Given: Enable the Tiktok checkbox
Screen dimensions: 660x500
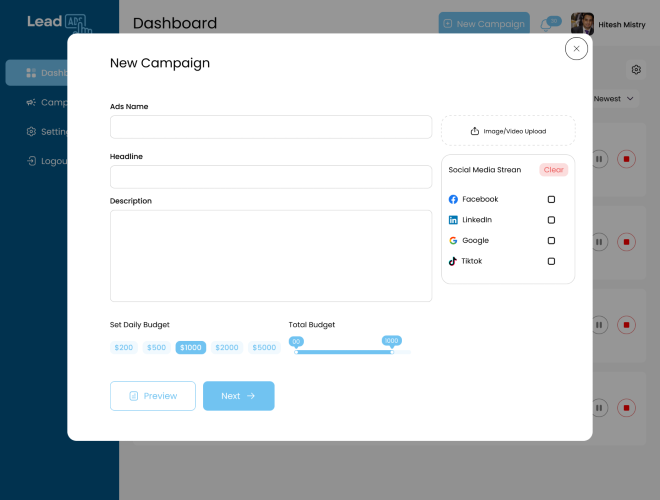Looking at the screenshot, I should click(x=551, y=261).
